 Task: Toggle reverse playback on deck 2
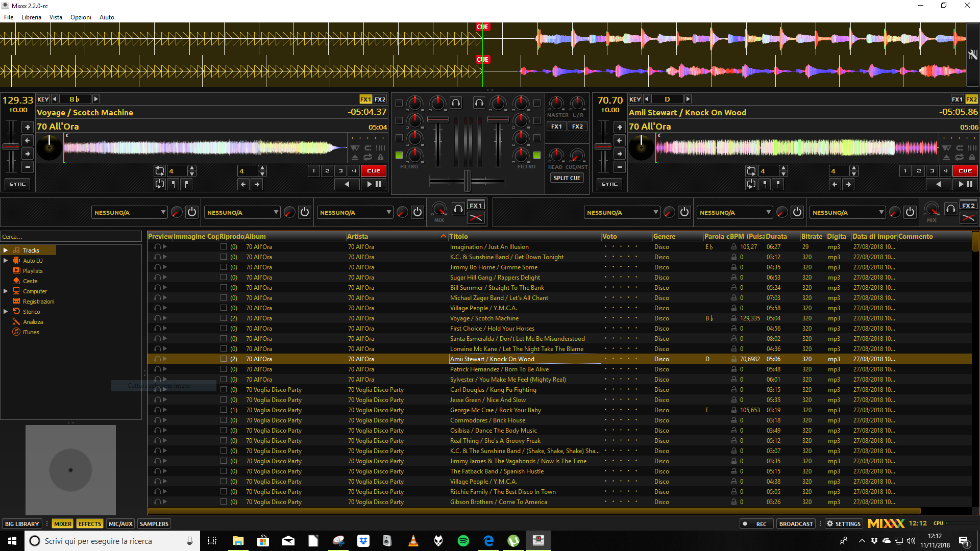939,184
